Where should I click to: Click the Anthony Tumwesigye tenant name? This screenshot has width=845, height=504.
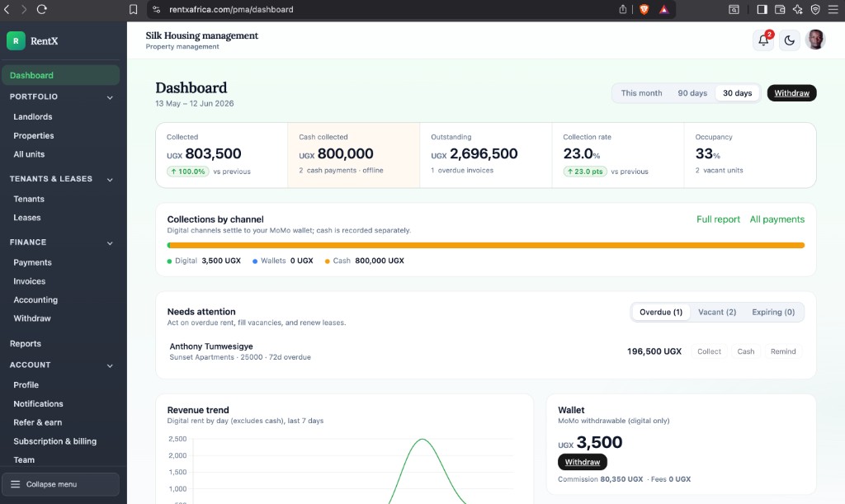pos(210,346)
